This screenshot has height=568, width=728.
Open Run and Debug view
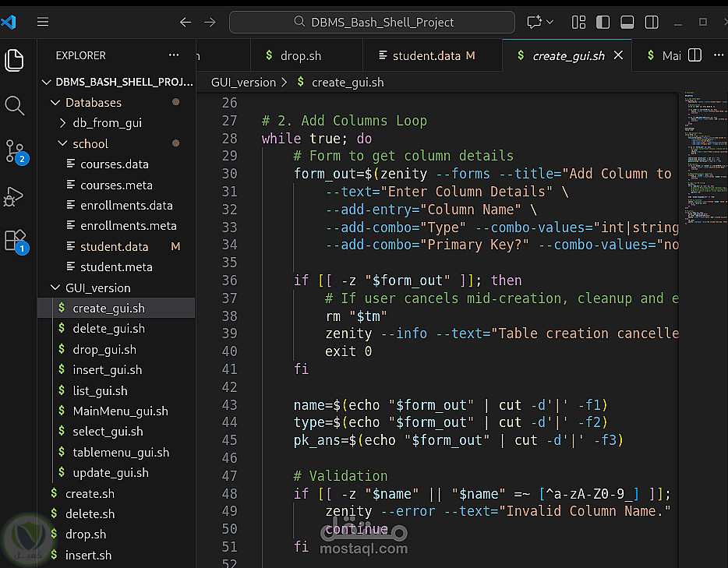click(x=15, y=196)
